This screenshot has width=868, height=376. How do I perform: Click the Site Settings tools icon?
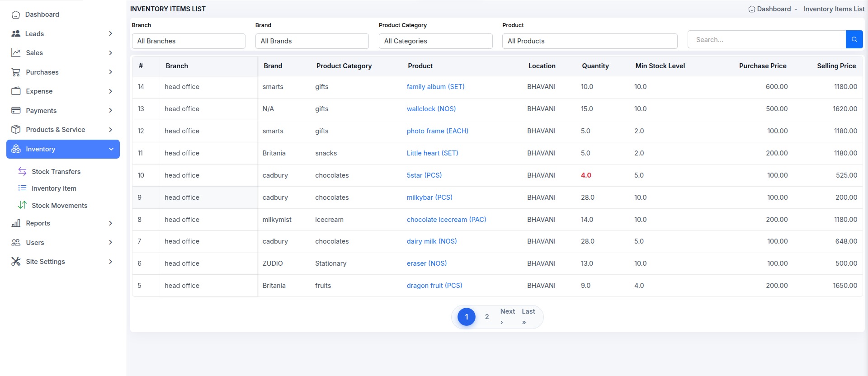(16, 261)
